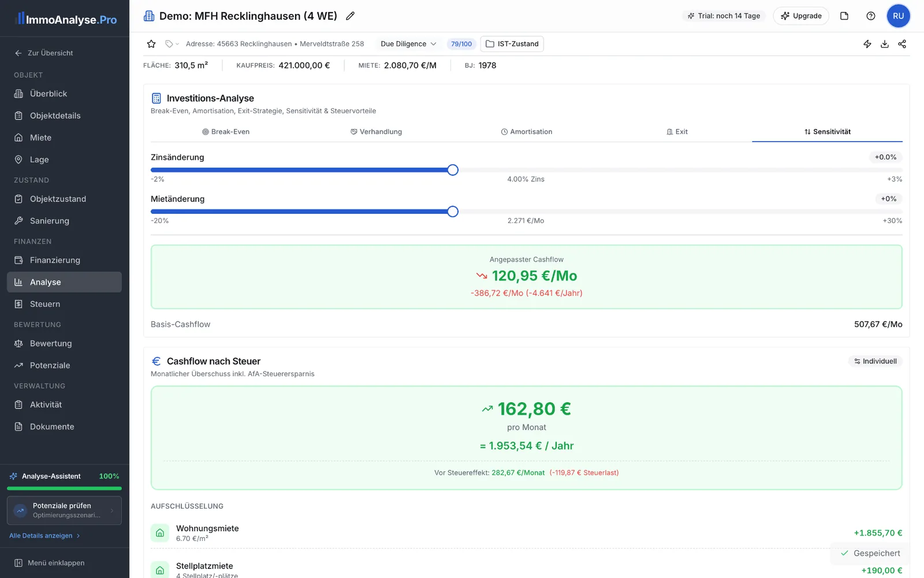Open Miete in the sidebar
924x578 pixels.
tap(64, 138)
